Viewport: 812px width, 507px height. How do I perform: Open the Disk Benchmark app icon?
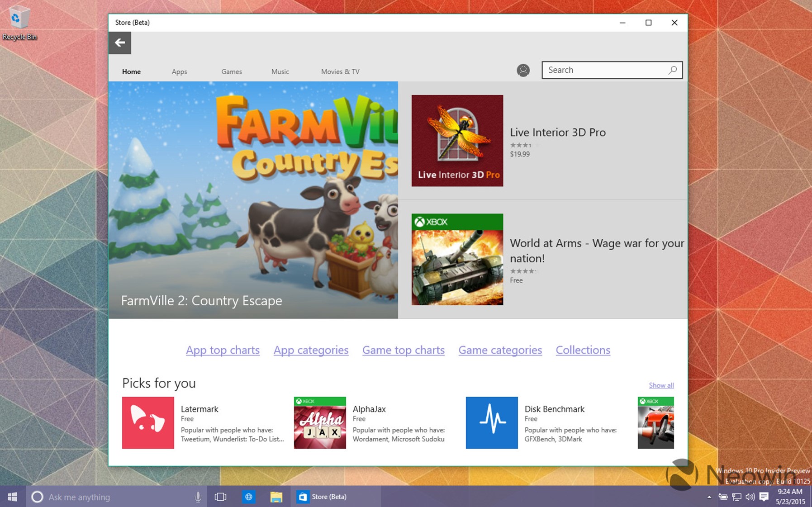[x=492, y=422]
